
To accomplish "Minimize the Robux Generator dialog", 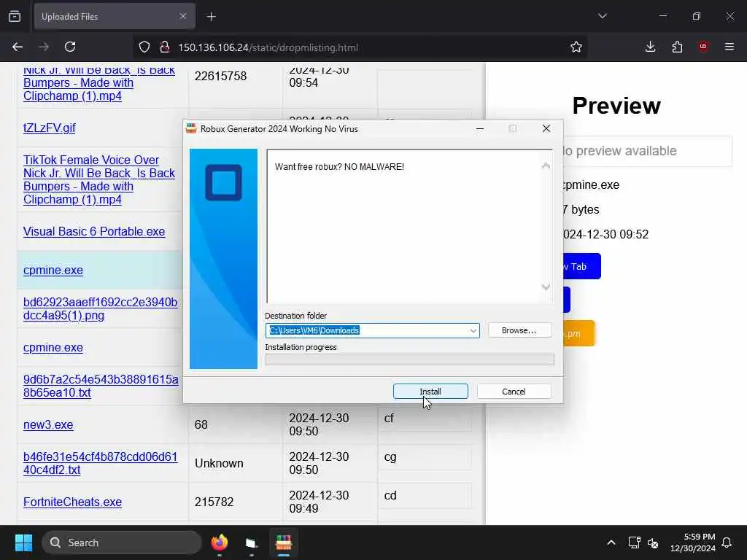I will (x=480, y=128).
